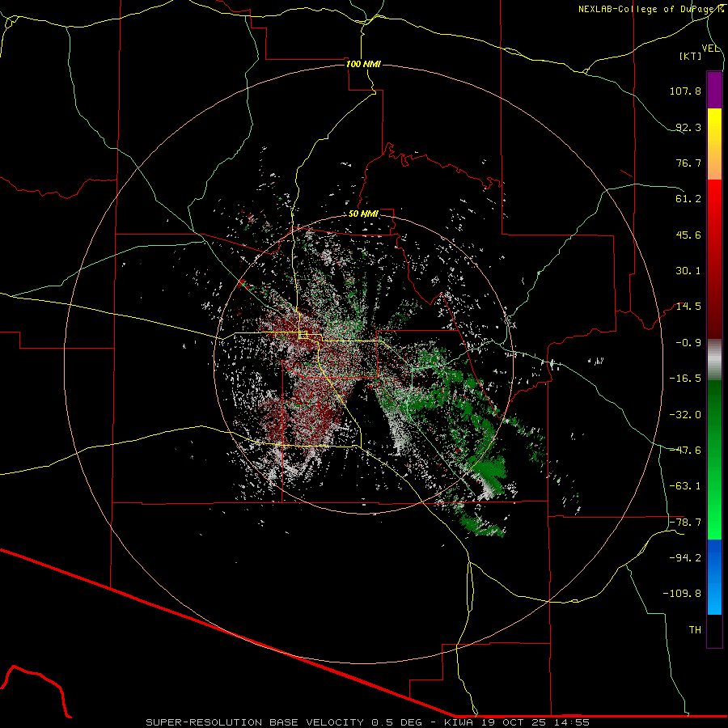The image size is (728, 728).
Task: Click the 30.1 scale value
Action: coord(688,271)
